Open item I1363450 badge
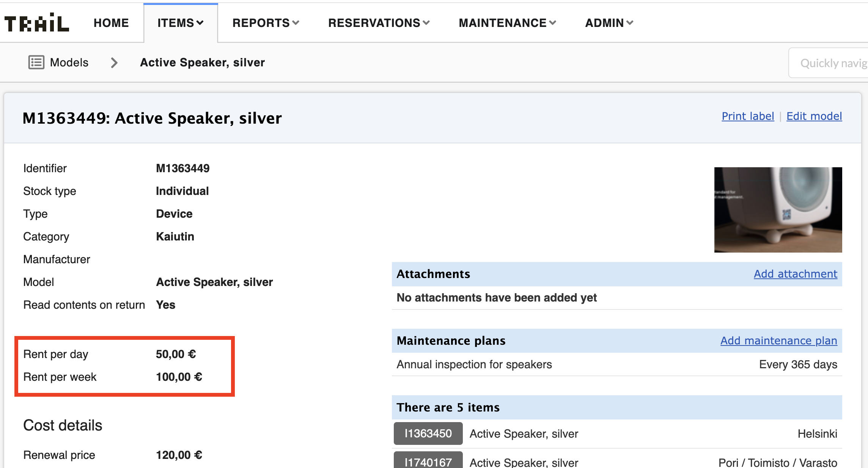 tap(428, 433)
